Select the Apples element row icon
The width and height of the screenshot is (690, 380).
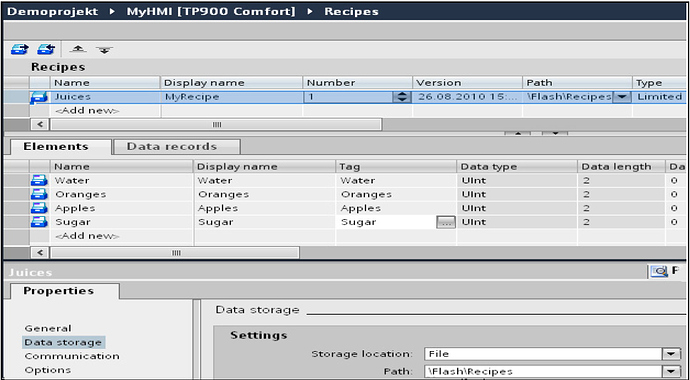click(x=39, y=208)
